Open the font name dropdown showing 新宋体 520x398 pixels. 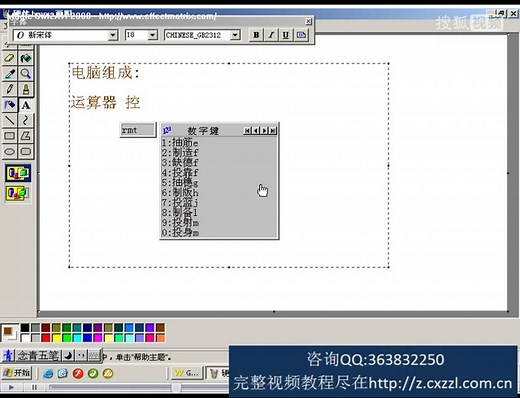pyautogui.click(x=113, y=35)
